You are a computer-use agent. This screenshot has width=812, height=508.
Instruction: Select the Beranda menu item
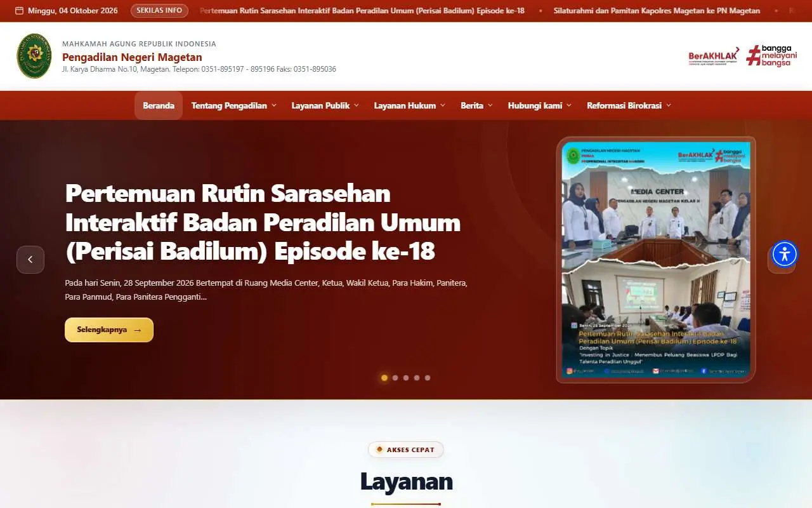pos(159,105)
